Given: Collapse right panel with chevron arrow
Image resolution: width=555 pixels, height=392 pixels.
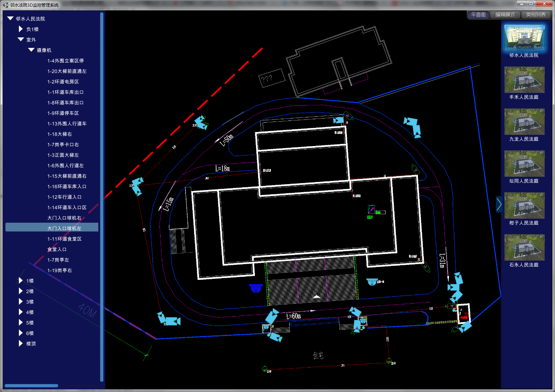Looking at the screenshot, I should tap(499, 204).
